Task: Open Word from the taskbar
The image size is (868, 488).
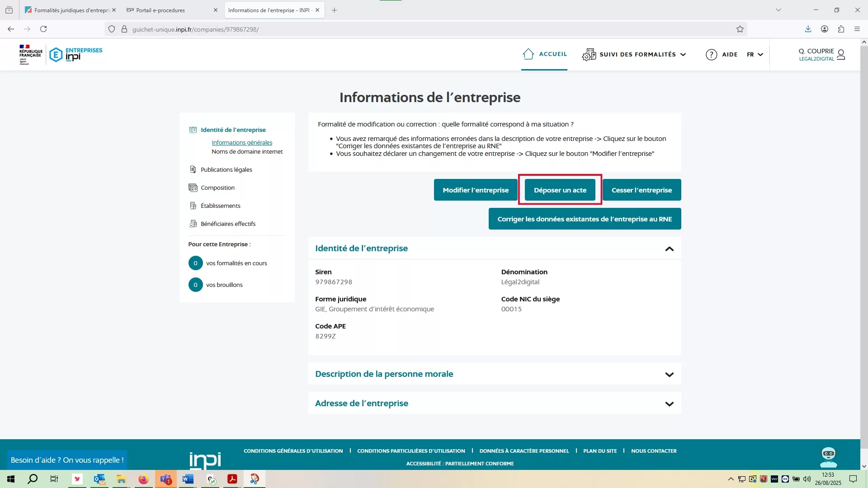Action: click(x=188, y=479)
